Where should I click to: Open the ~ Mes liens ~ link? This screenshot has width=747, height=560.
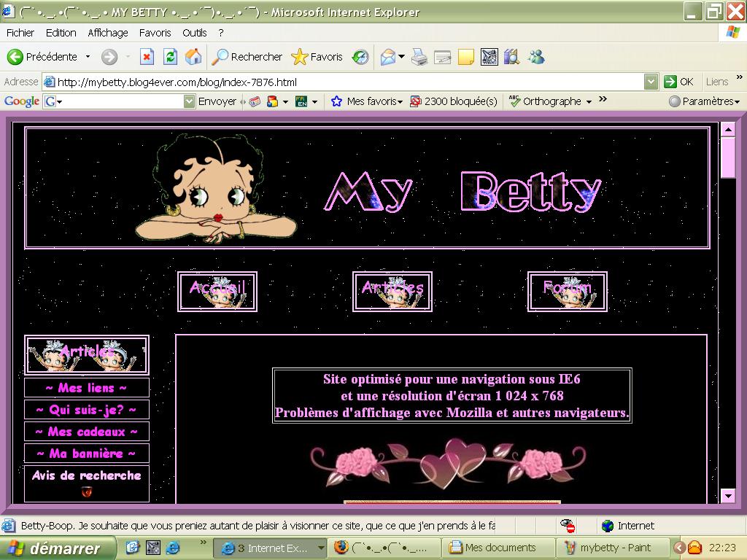click(x=87, y=388)
